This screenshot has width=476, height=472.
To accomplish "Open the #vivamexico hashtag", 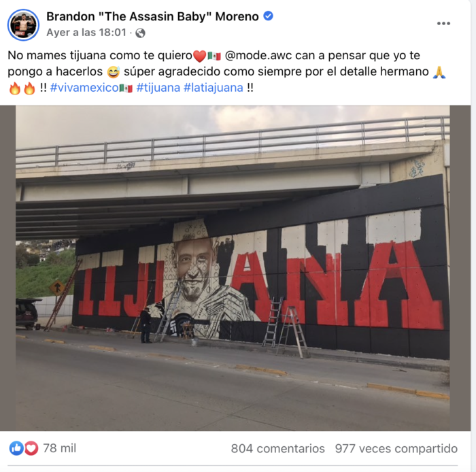I will click(91, 88).
